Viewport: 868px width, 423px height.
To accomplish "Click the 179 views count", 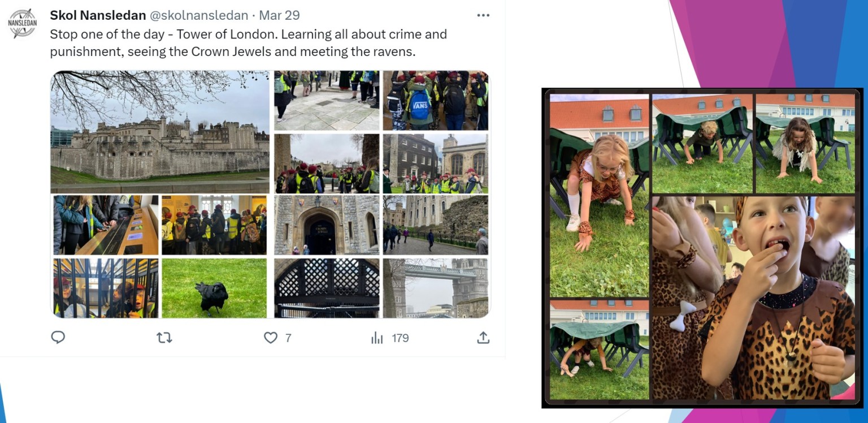I will (x=400, y=338).
